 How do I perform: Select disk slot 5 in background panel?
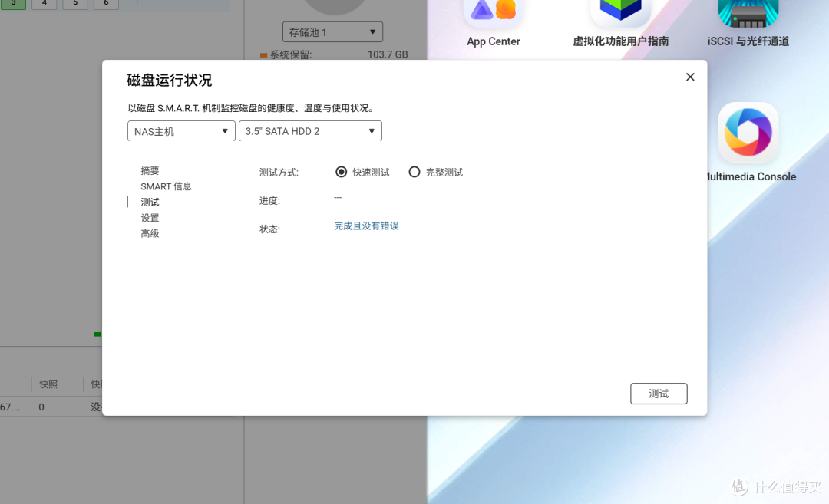tap(75, 4)
